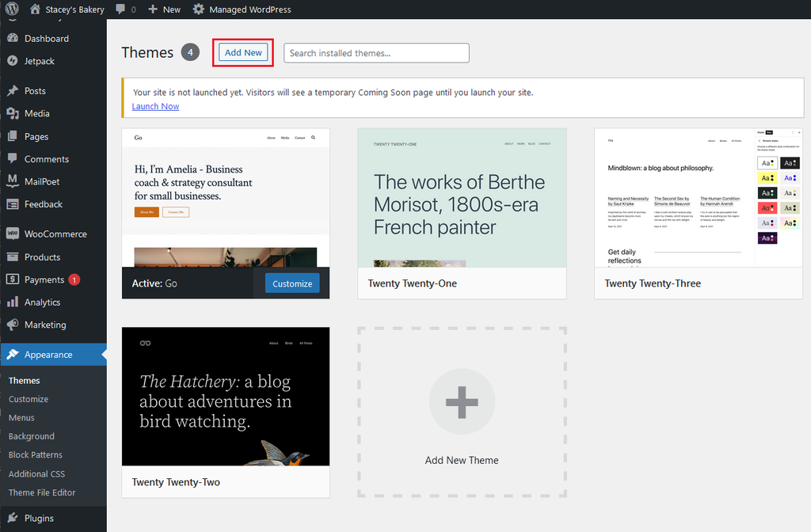Click the comments bubble icon in top bar
811x532 pixels.
tap(120, 9)
